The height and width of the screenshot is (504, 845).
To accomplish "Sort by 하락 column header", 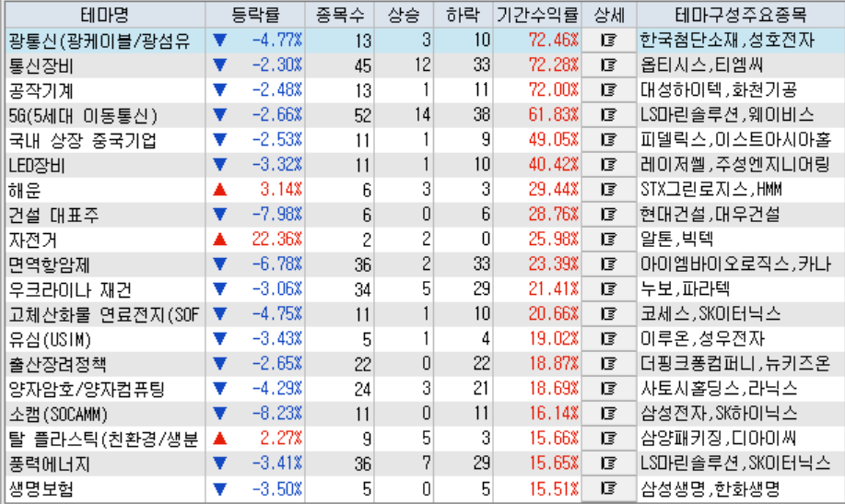I will (463, 15).
